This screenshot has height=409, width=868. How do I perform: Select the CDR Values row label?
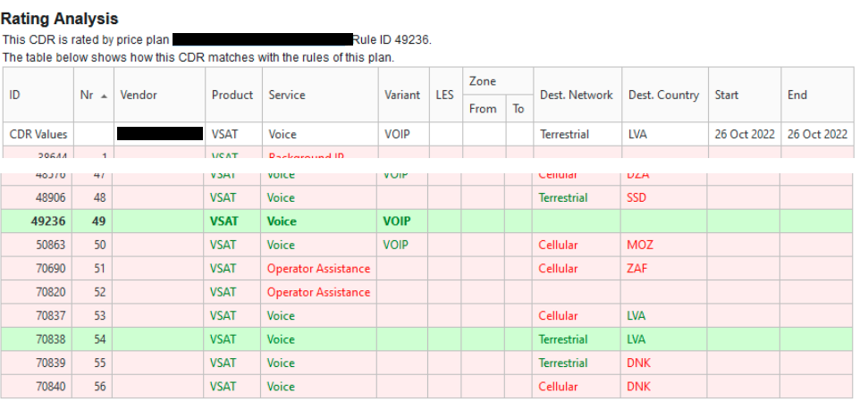38,134
